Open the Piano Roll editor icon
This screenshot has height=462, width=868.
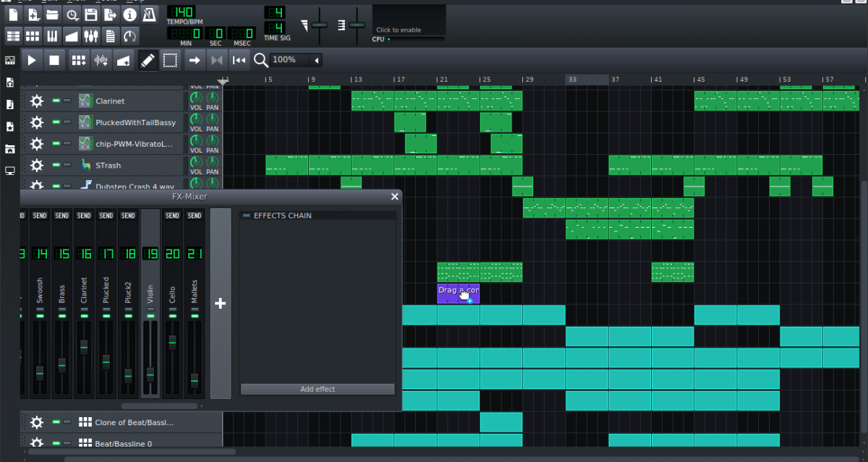(x=51, y=36)
